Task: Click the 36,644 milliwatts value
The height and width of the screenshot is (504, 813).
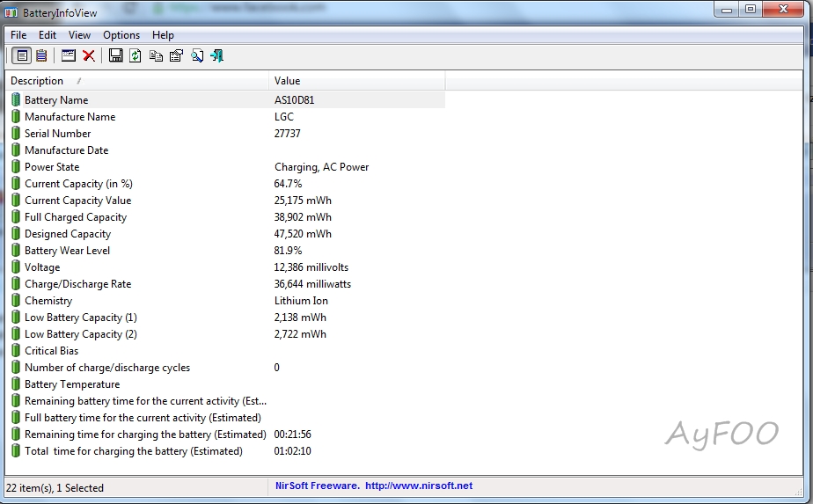Action: point(312,283)
